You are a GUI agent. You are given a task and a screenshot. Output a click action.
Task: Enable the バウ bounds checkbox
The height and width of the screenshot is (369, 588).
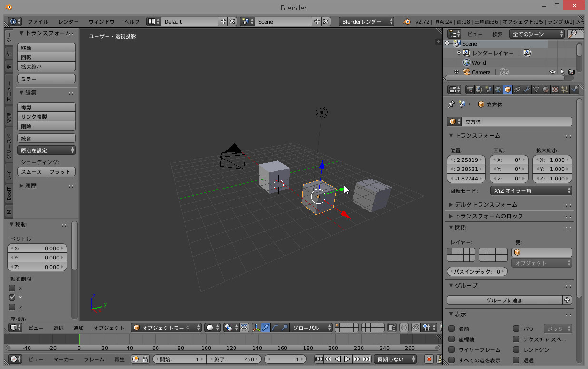tap(516, 329)
